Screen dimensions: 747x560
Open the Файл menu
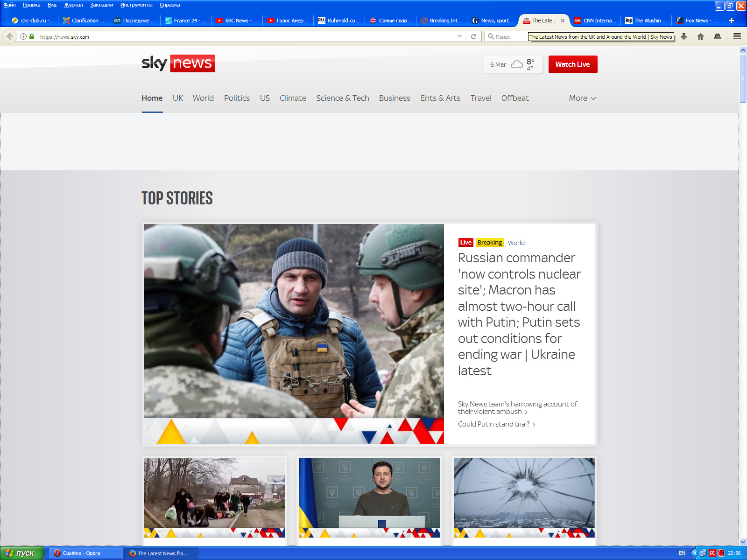10,5
